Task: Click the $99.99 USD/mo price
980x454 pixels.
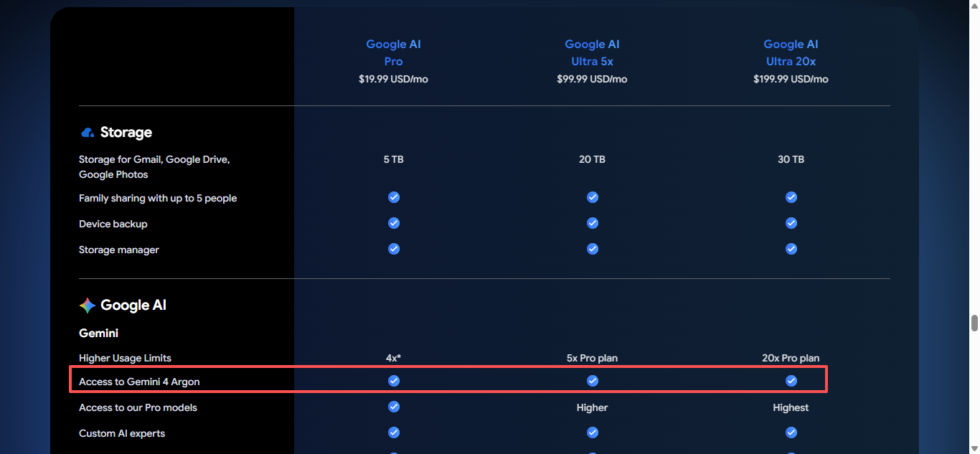Action: pyautogui.click(x=593, y=79)
